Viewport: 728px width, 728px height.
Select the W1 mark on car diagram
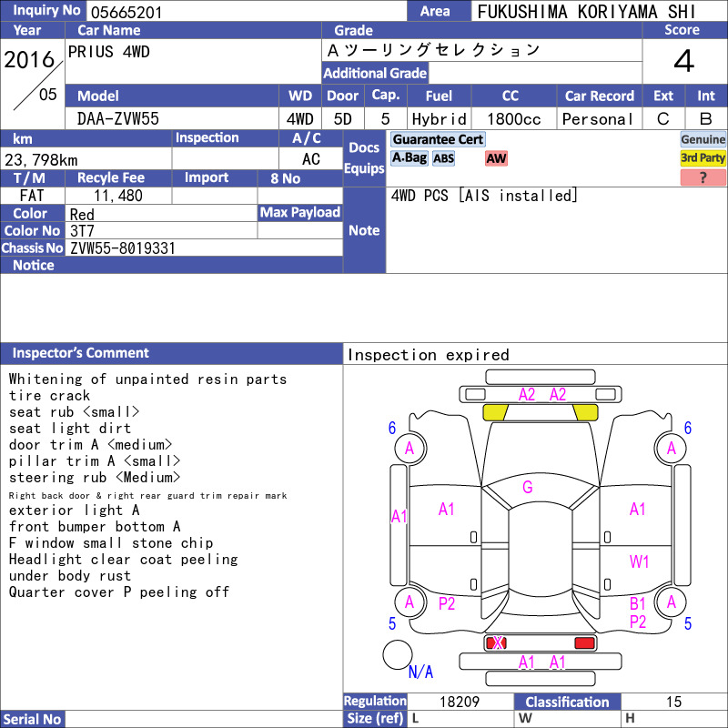tap(639, 561)
